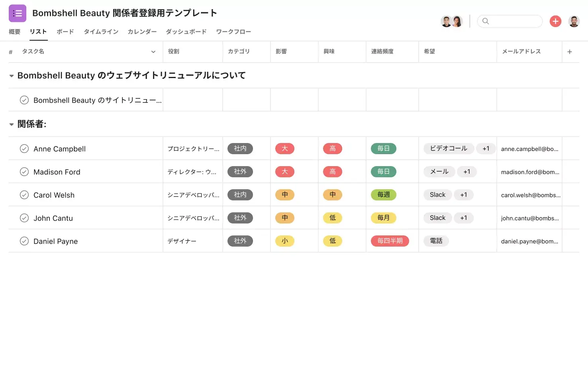Click the +1 tag in John Cantu's row
Image resolution: width=588 pixels, height=392 pixels.
pos(464,218)
